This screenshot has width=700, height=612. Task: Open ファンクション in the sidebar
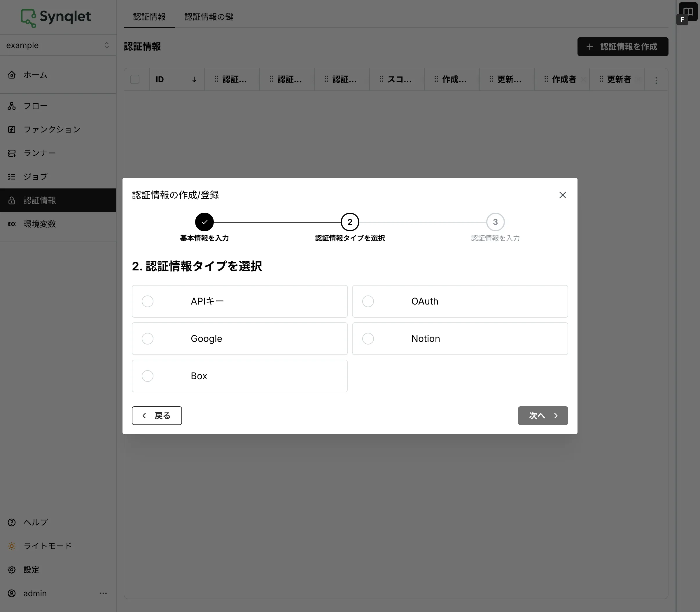pyautogui.click(x=58, y=130)
